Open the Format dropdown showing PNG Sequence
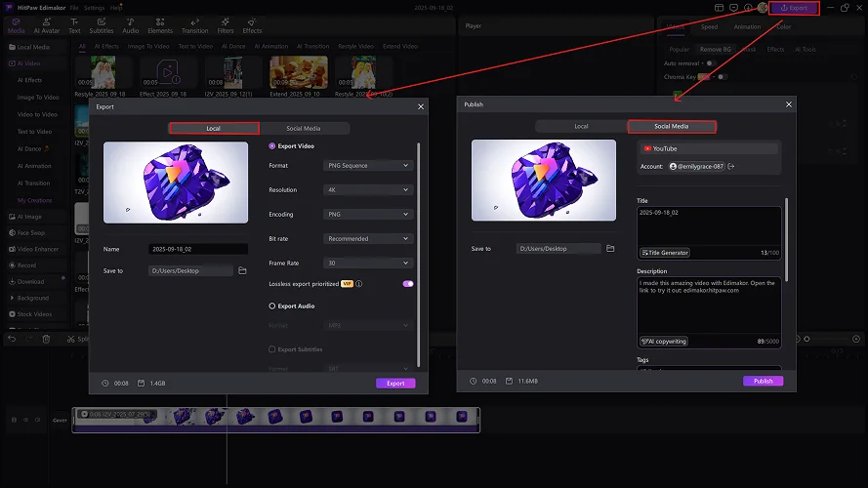Image resolution: width=868 pixels, height=488 pixels. click(368, 166)
